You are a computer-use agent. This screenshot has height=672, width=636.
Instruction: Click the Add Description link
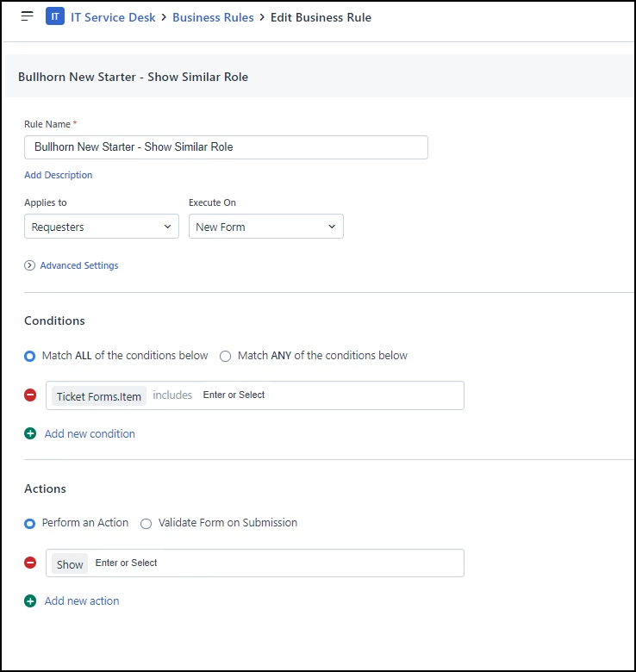point(59,175)
